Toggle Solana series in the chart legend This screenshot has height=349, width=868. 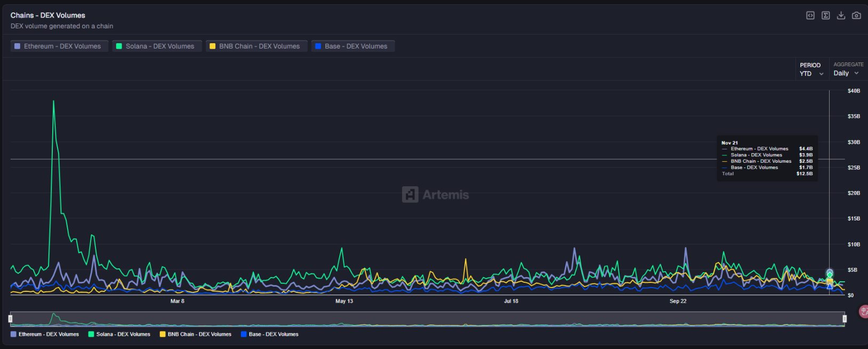click(x=119, y=335)
